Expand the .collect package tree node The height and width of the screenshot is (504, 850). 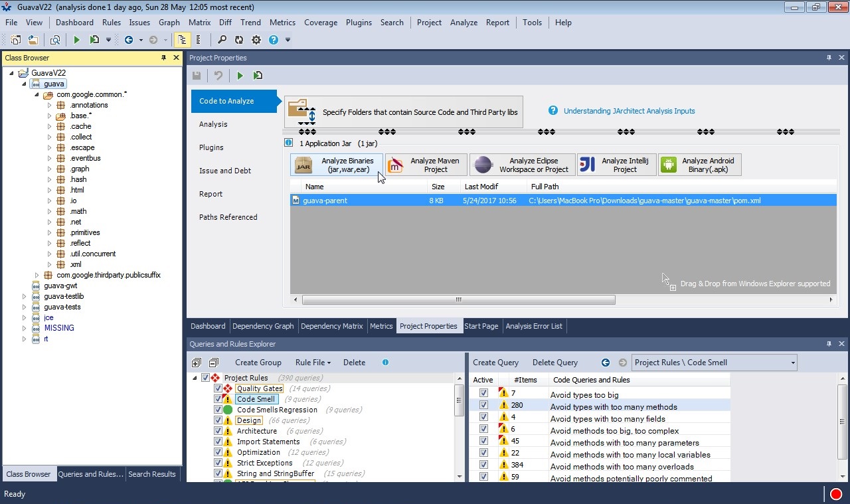[x=49, y=137]
